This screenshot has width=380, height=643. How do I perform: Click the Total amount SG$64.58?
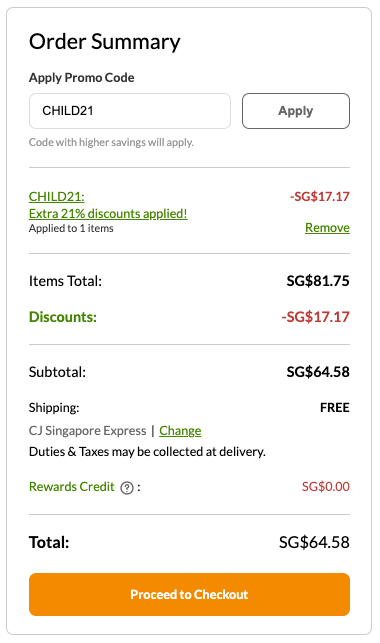tap(314, 542)
